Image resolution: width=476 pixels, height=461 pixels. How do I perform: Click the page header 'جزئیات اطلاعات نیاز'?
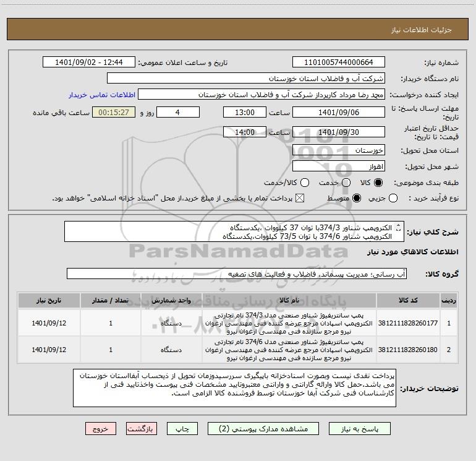pos(421,30)
